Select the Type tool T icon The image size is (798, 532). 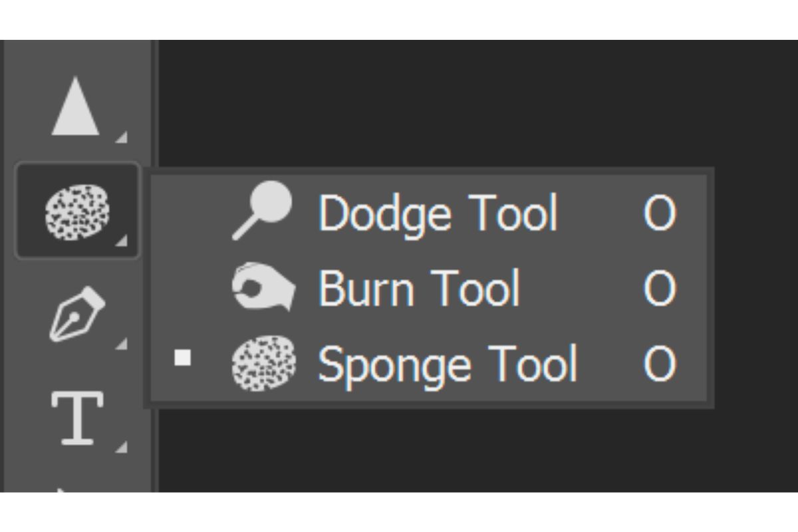(x=77, y=418)
